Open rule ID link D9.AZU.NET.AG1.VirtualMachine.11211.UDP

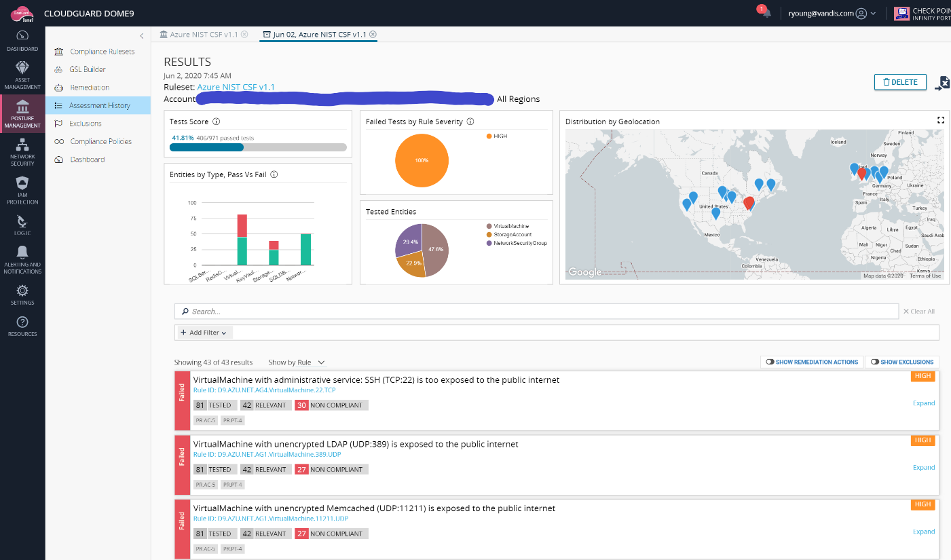pyautogui.click(x=271, y=519)
